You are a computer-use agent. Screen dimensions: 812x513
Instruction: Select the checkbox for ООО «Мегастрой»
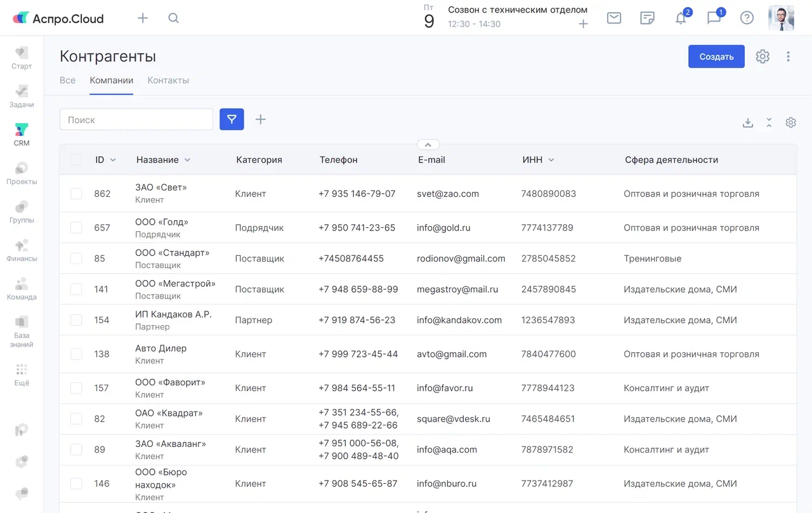coord(76,290)
